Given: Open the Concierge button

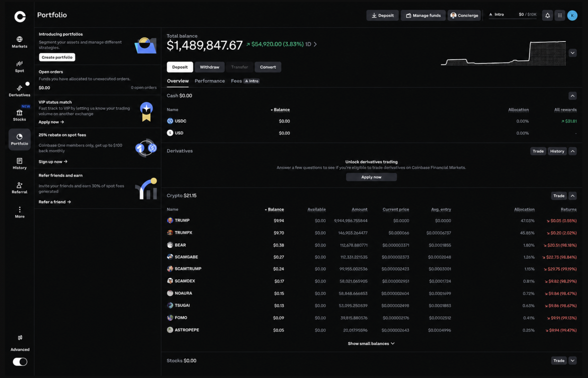Looking at the screenshot, I should pos(464,15).
